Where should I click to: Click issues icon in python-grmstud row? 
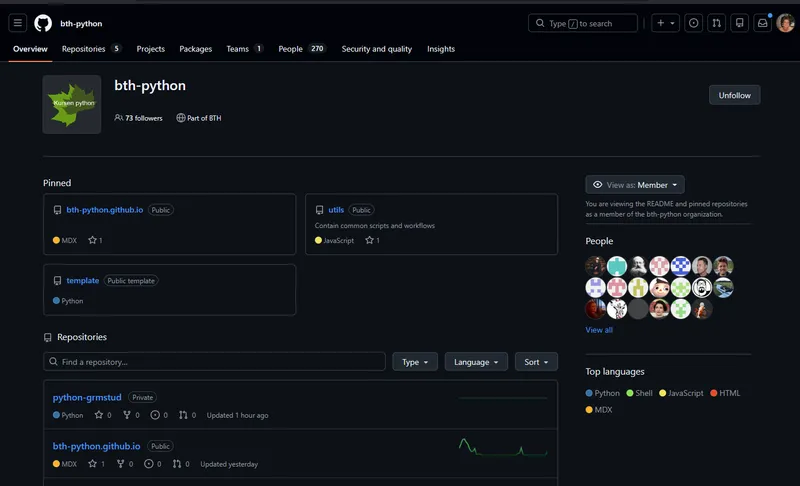(x=155, y=415)
